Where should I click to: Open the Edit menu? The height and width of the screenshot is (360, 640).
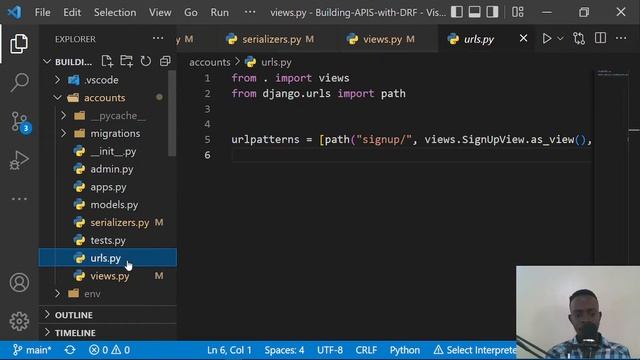(x=72, y=12)
